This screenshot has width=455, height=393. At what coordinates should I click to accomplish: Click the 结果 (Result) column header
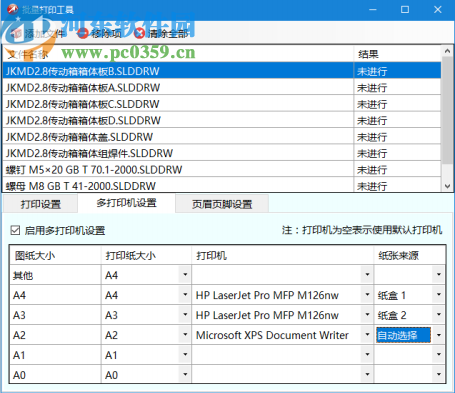pyautogui.click(x=397, y=54)
